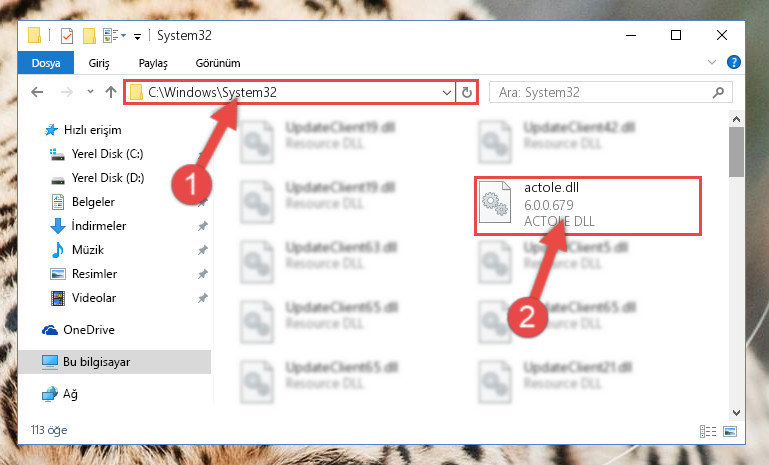Click the search magnifier icon
Image resolution: width=769 pixels, height=465 pixels.
pos(718,92)
